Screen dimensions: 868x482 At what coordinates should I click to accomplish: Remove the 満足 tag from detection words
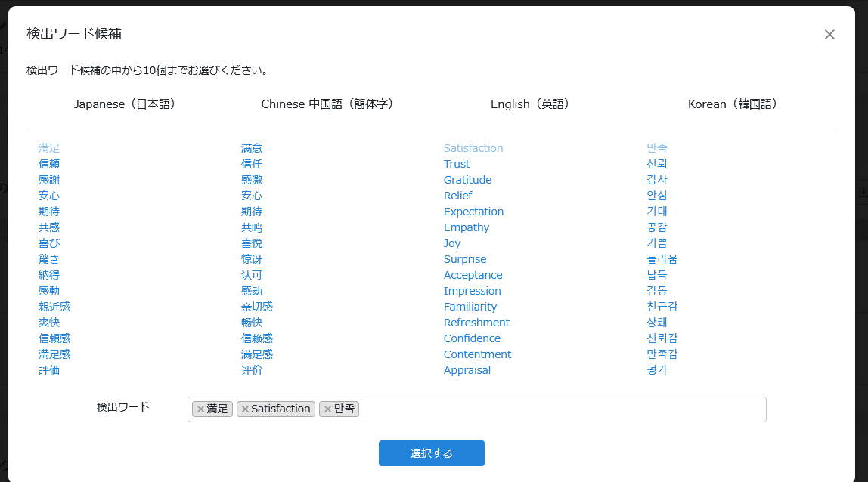200,409
